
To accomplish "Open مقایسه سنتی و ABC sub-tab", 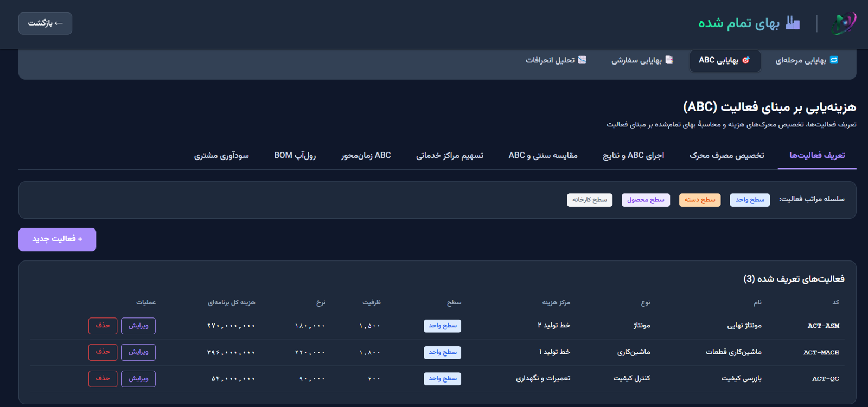I will [543, 156].
